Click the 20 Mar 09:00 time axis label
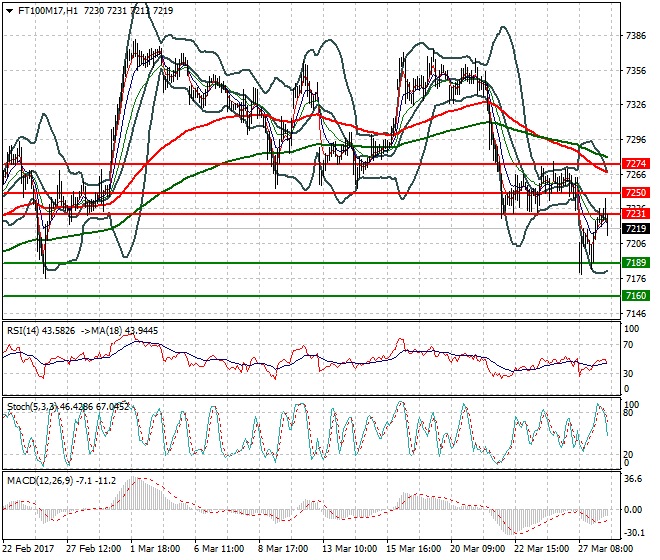The height and width of the screenshot is (560, 660). click(x=478, y=549)
